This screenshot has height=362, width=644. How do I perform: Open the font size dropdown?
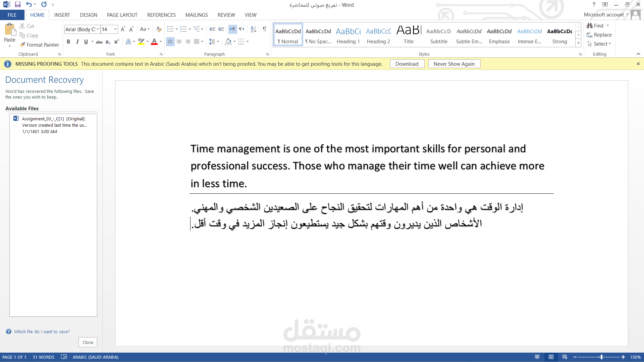pos(115,29)
